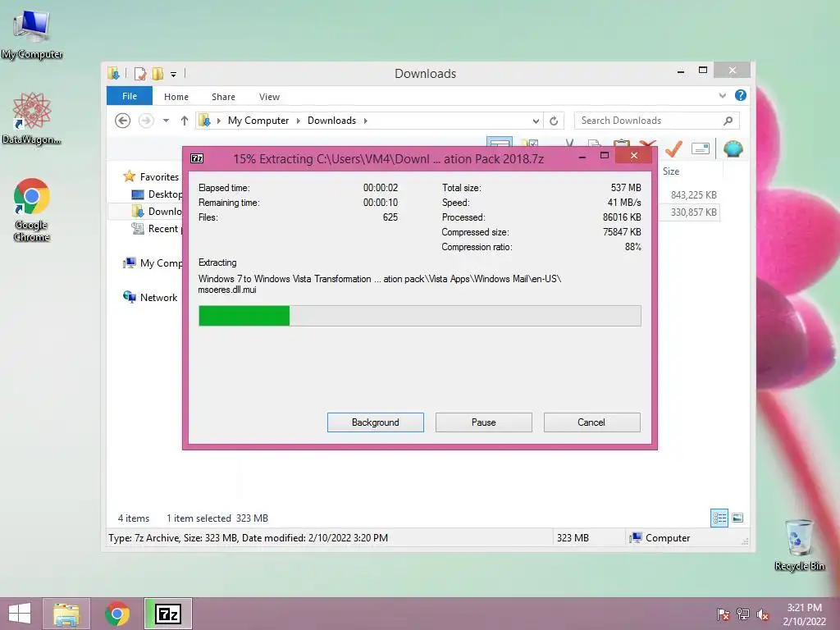Click the rename/properties card toolbar icon
This screenshot has width=840, height=630.
[x=701, y=148]
